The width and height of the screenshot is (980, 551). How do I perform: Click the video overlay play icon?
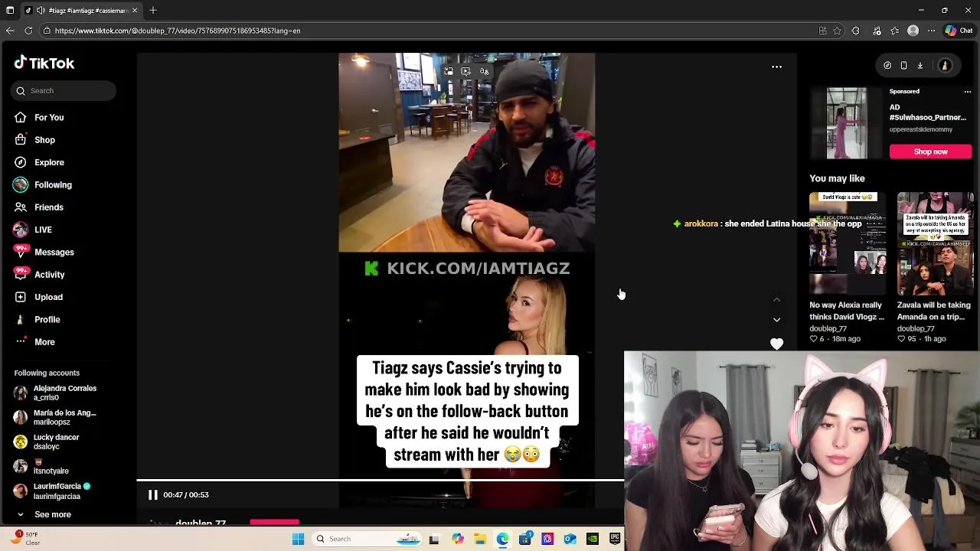465,71
